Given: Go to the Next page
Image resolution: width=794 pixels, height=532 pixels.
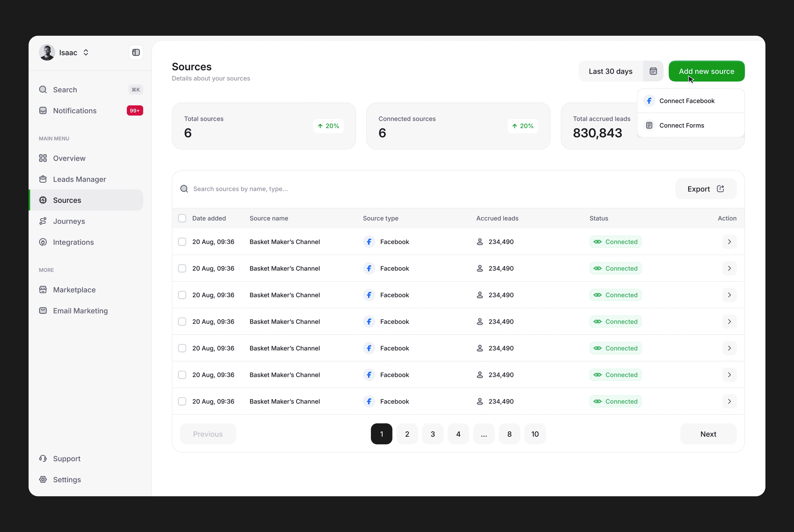Looking at the screenshot, I should point(708,434).
